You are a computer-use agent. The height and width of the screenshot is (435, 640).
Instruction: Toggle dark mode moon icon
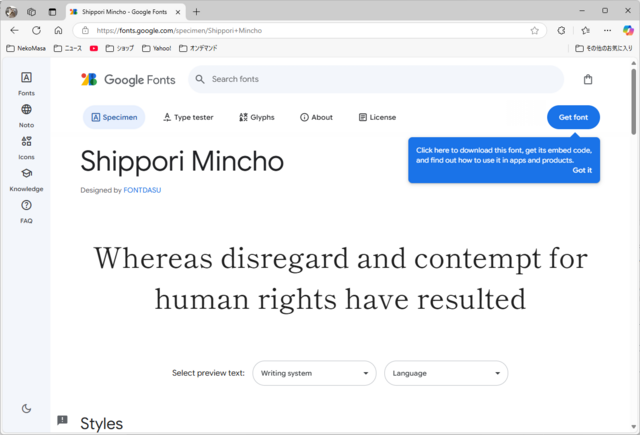tap(26, 408)
